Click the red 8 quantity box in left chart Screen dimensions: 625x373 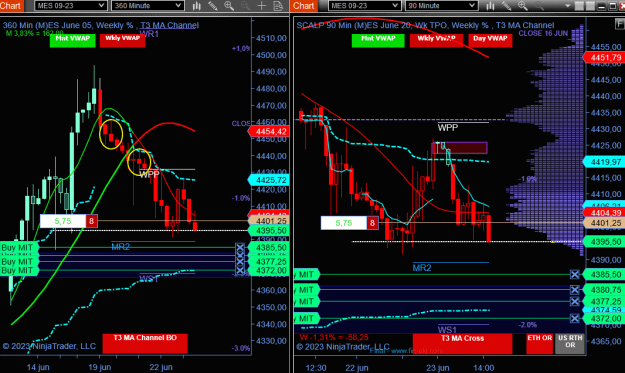(91, 221)
